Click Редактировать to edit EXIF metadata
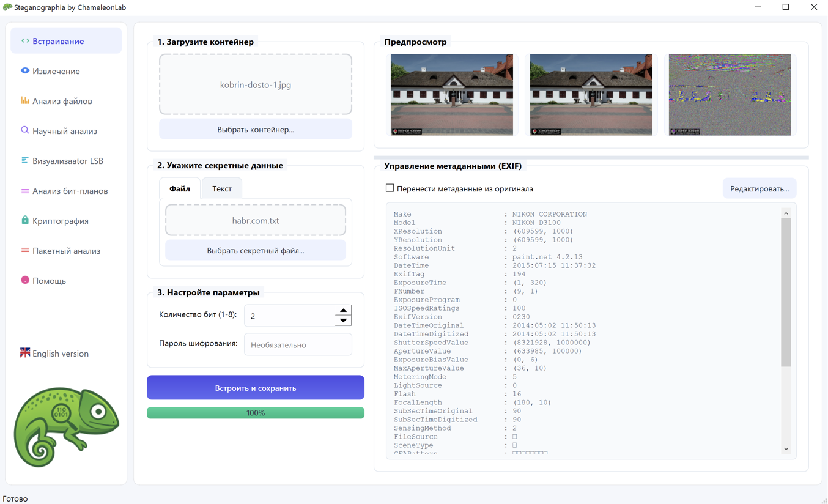Image resolution: width=828 pixels, height=504 pixels. (760, 188)
